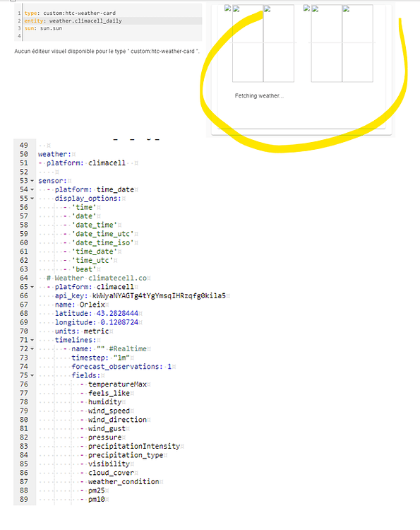Collapse the fields: fold arrow
420x530 pixels.
[32, 375]
